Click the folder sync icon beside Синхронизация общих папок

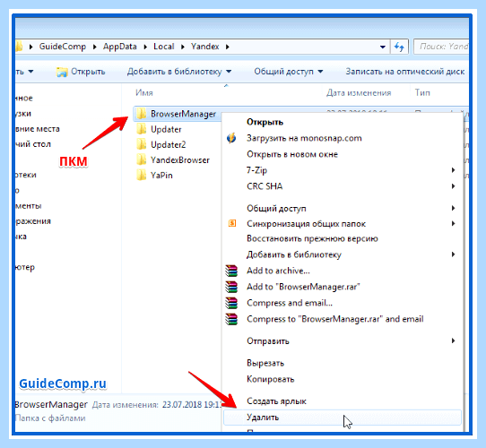232,223
